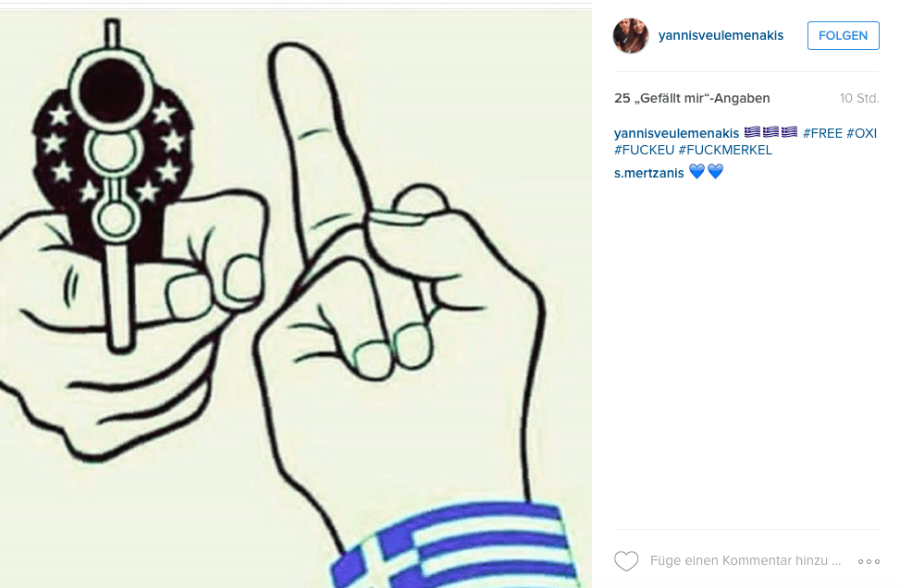Click the FOLGEN follow button
Image resolution: width=900 pixels, height=588 pixels.
[844, 35]
